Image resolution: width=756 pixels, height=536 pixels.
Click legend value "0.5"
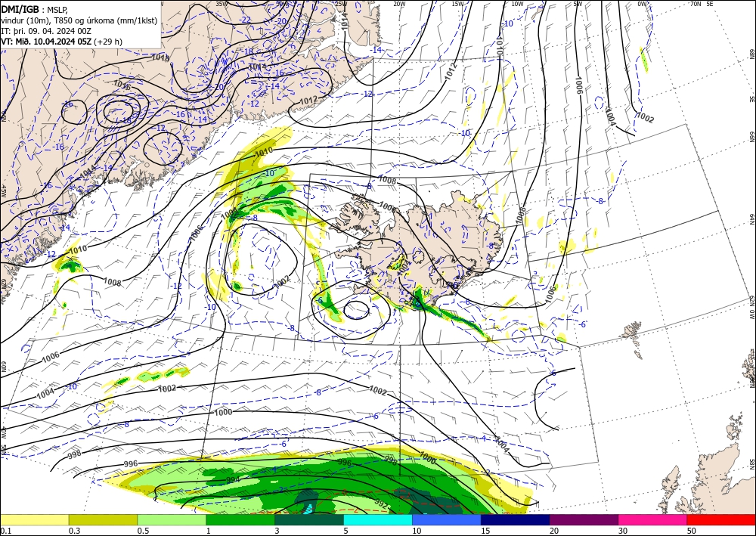coord(143,531)
